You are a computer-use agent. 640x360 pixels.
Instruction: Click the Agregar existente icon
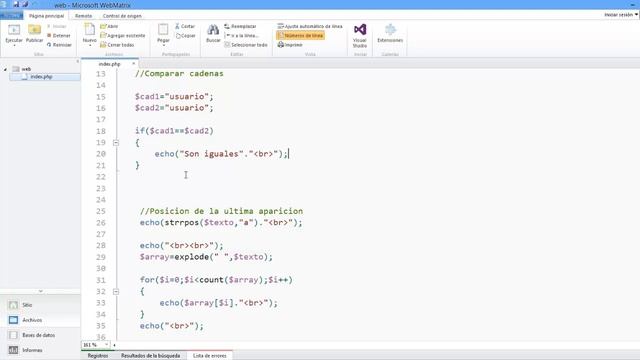click(103, 36)
